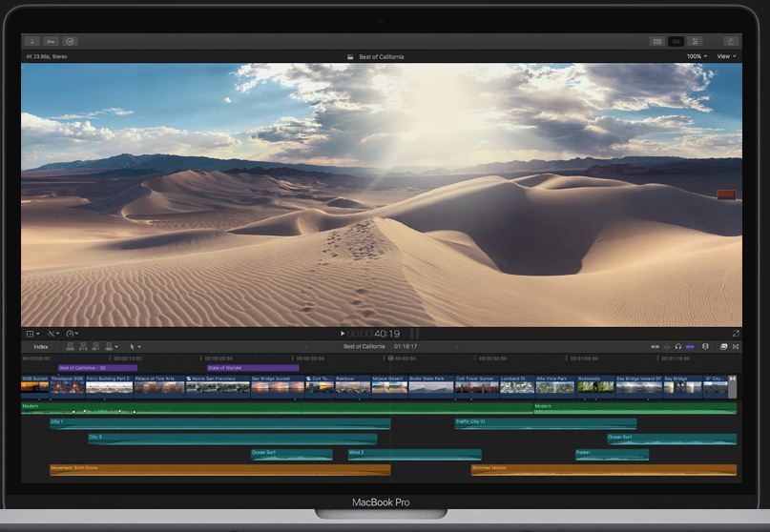The image size is (770, 532).
Task: Click the end-of-timeline handle icon
Action: 732,386
